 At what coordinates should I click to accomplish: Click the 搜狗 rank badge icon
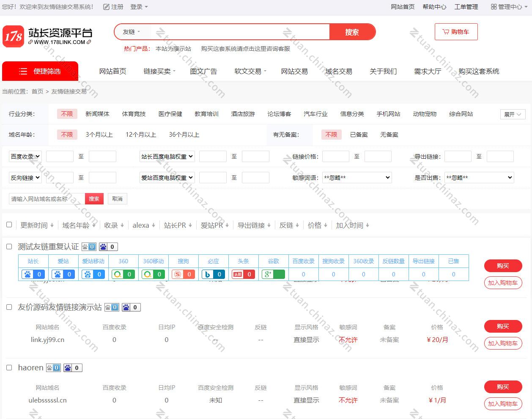[x=184, y=274]
